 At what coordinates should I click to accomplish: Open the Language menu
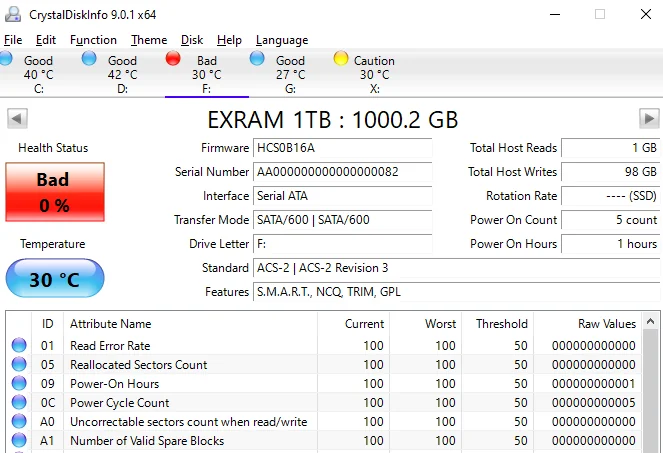point(282,40)
